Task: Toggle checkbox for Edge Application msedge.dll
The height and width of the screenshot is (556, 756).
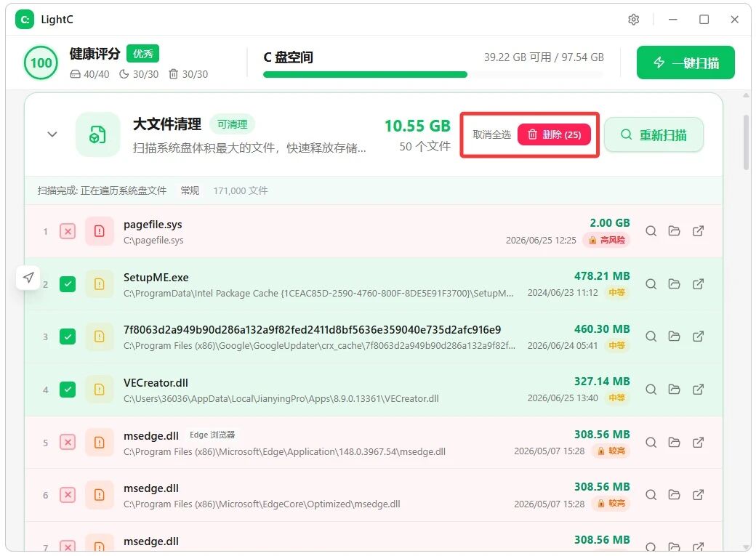Action: (68, 442)
